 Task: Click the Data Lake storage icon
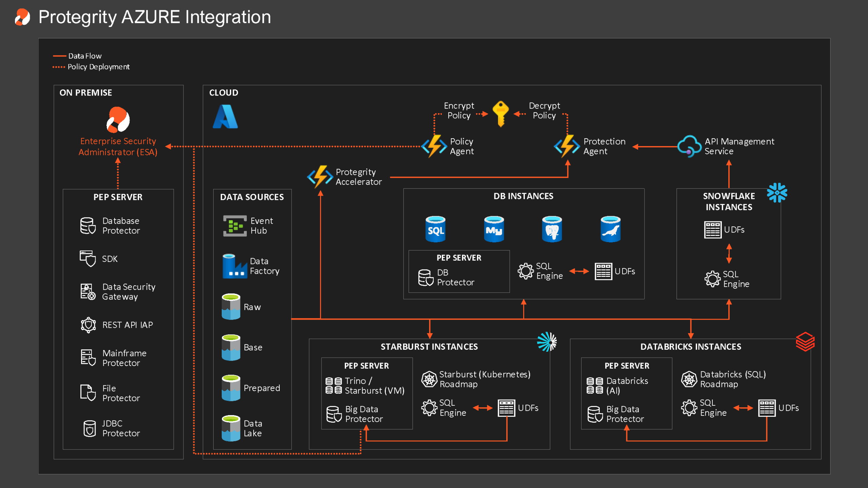[231, 428]
